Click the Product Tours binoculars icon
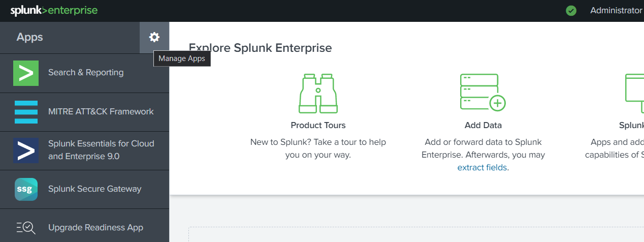Screen dimensions: 644x242 (318, 94)
